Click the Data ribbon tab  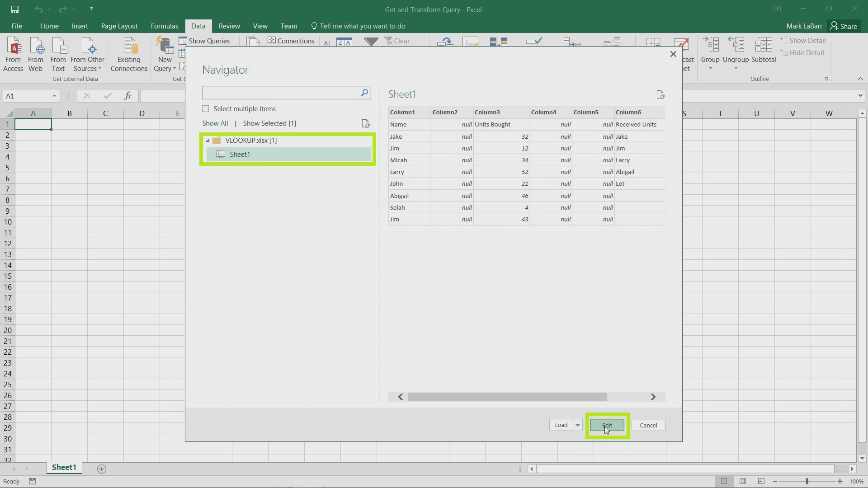198,26
